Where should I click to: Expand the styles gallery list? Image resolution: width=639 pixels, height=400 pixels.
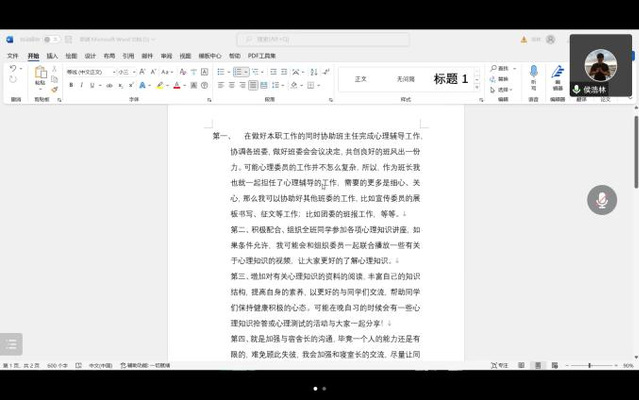point(476,89)
